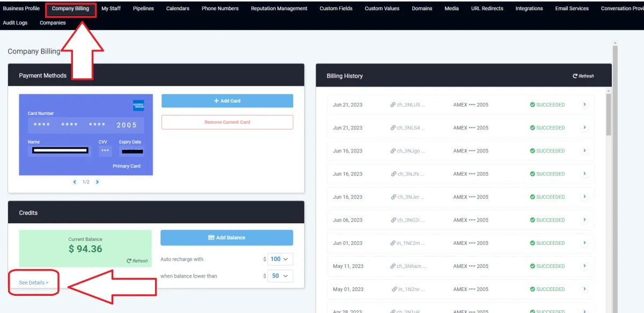Screen dimensions: 644x313
Task: Open the Companies tab
Action: 53,23
